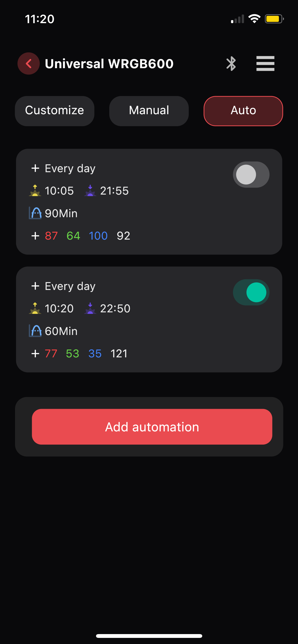The height and width of the screenshot is (644, 298).
Task: Switch to the Customize tab
Action: pos(55,111)
